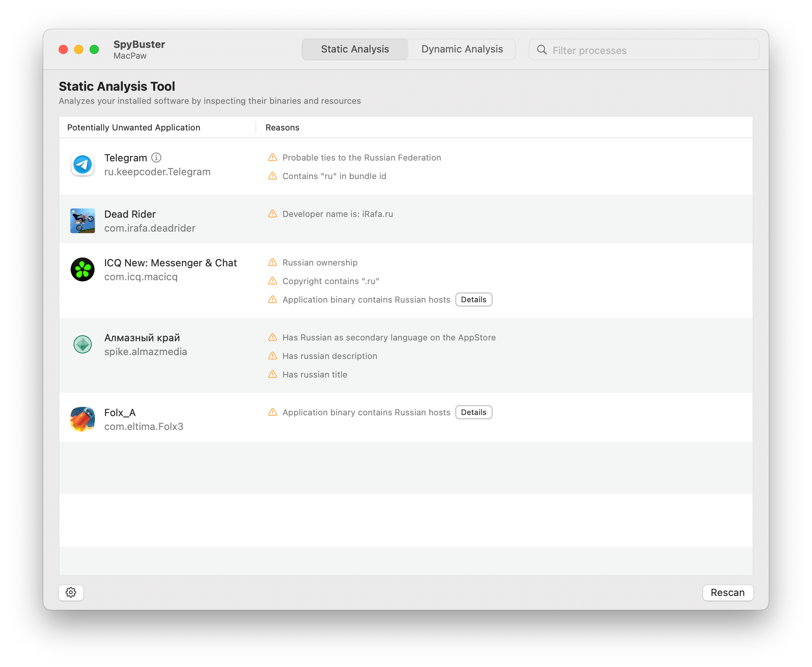The image size is (812, 667).
Task: Click the Static Analysis Tool heading
Action: click(x=117, y=86)
